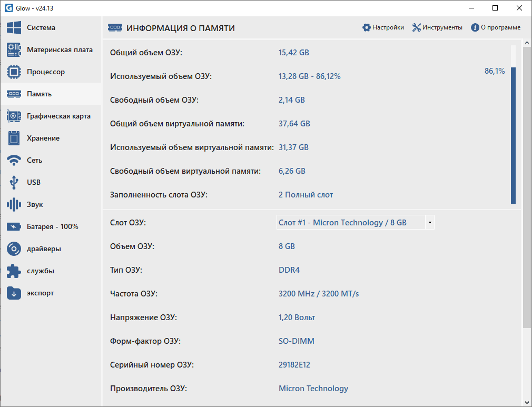Click the Wi-Fi network icon

(14, 161)
